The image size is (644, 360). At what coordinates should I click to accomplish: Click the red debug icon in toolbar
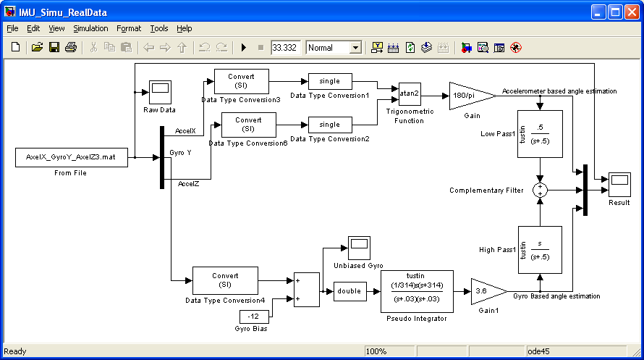coord(516,48)
